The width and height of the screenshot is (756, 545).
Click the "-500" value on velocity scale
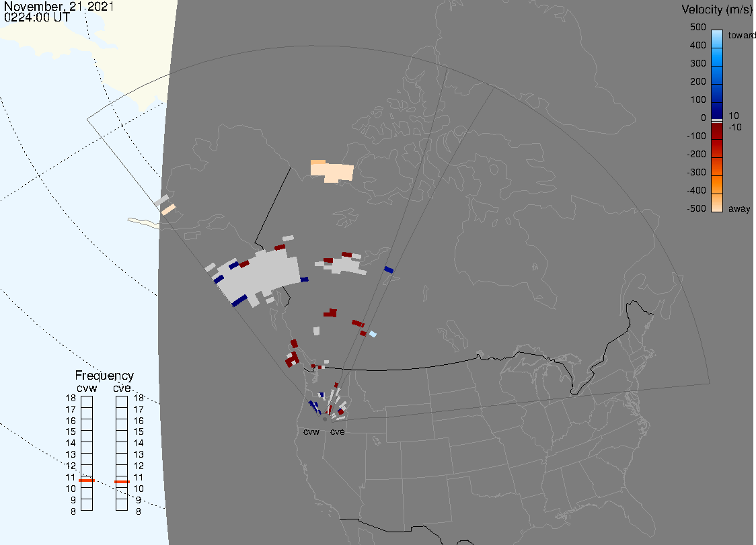[x=696, y=208]
